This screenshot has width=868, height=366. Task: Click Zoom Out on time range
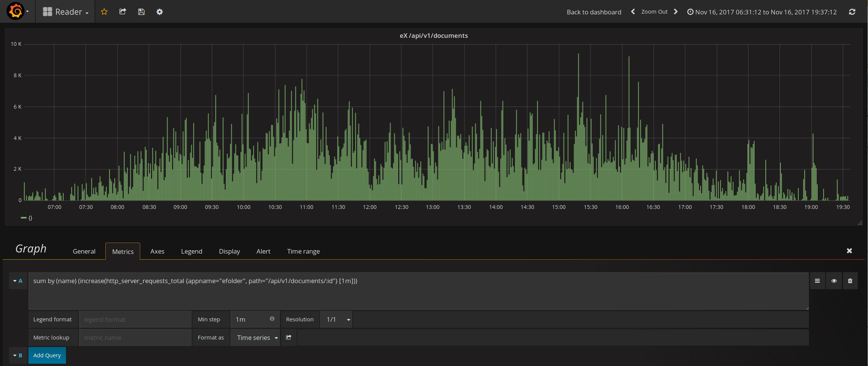pos(654,12)
